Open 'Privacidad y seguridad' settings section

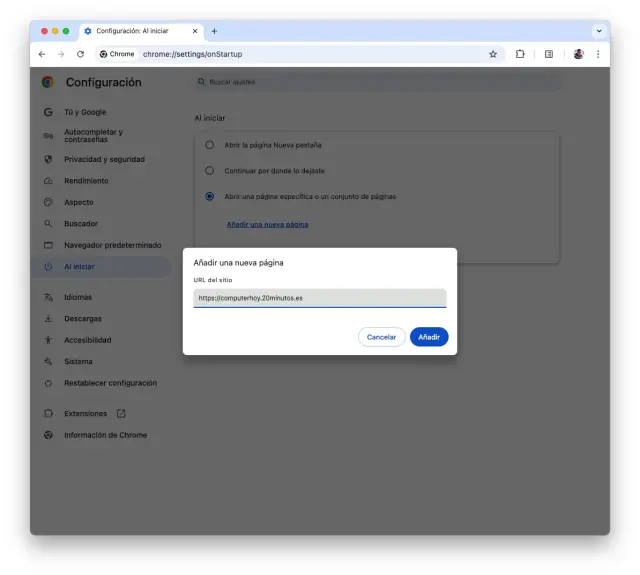[x=104, y=159]
